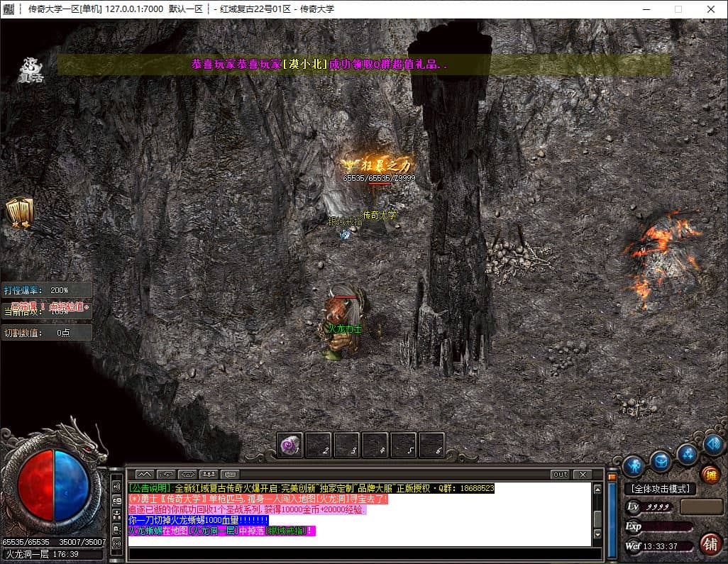Click the 火龙洞一层 176:39 map location text
The image size is (728, 564).
(x=43, y=554)
